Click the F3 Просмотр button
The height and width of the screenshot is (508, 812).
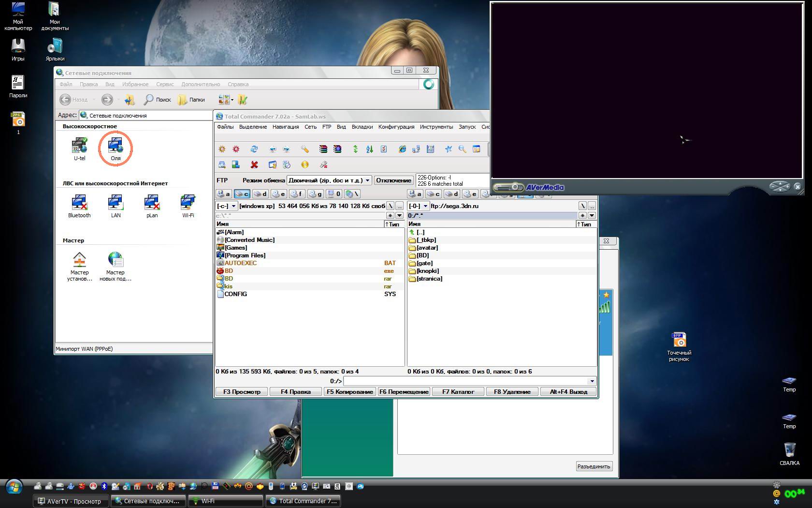pos(242,392)
